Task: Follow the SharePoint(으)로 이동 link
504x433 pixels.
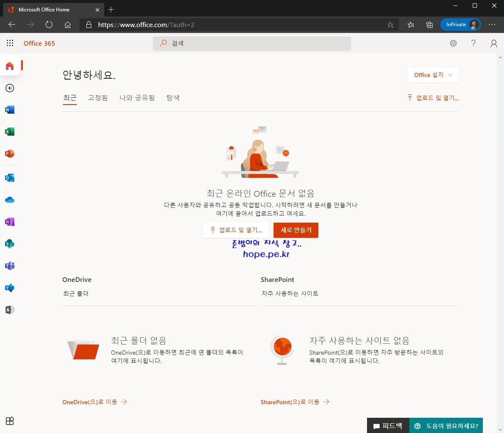Action: (x=295, y=402)
